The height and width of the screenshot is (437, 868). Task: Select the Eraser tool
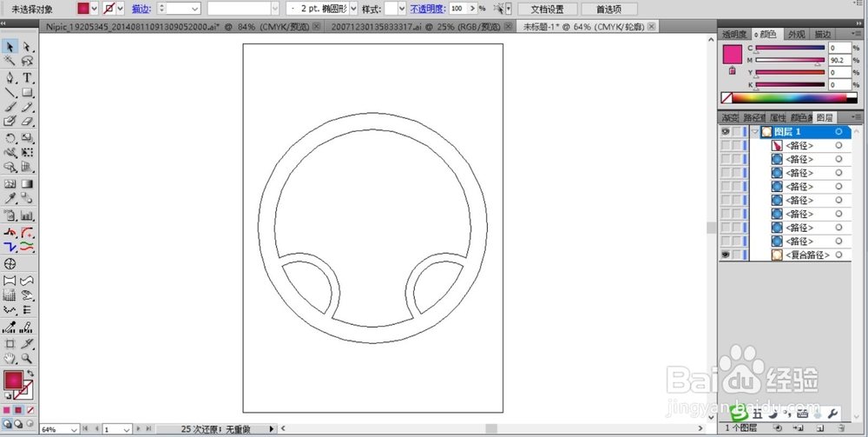pyautogui.click(x=27, y=122)
